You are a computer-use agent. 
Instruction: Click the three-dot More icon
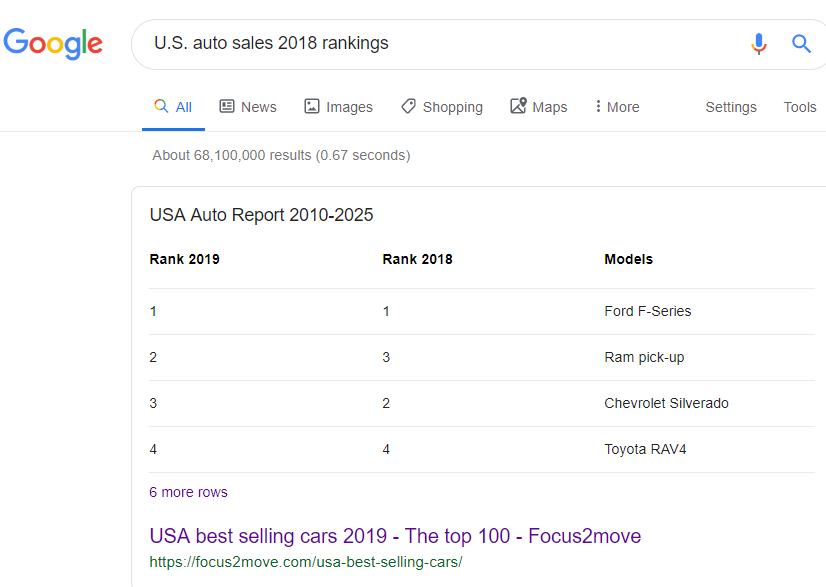click(x=598, y=106)
